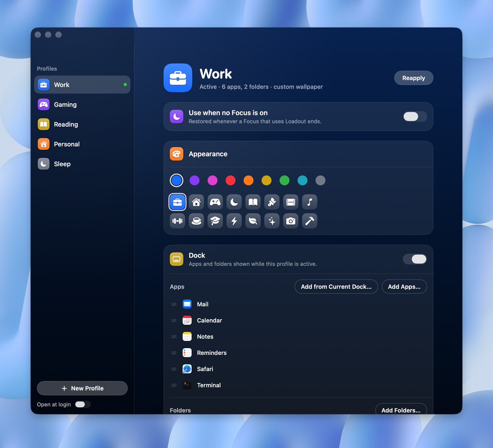Select the coffee cup icon
Screen dimensions: 493x448
click(196, 221)
